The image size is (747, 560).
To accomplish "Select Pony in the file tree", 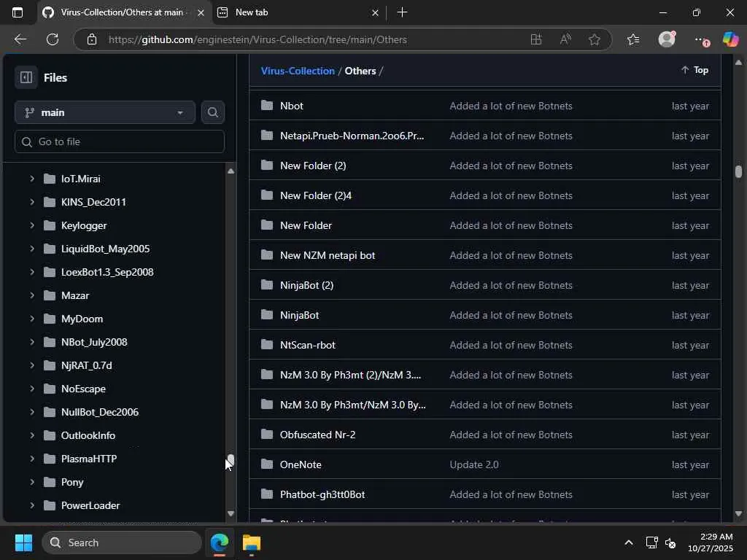I will click(72, 482).
